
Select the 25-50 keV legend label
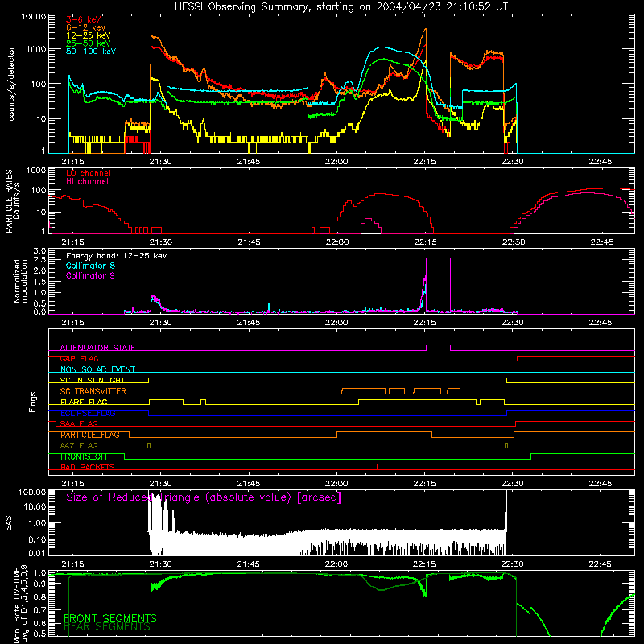(88, 43)
